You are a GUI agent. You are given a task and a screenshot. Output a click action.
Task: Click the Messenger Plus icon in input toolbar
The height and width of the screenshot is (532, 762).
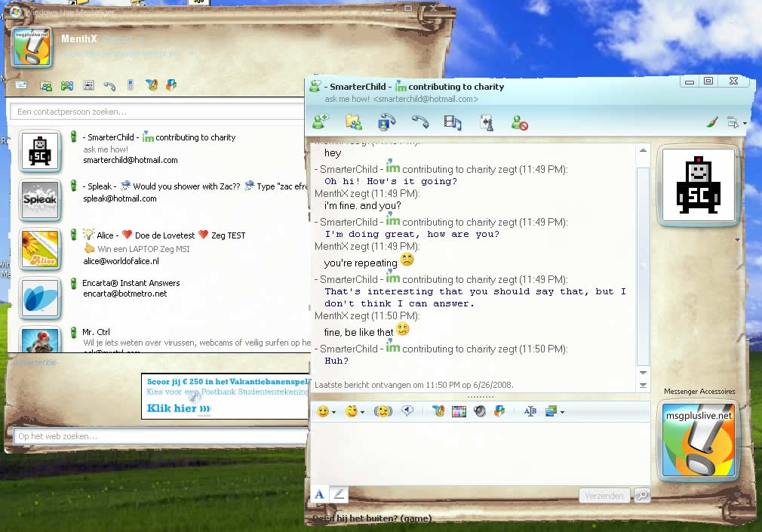coord(499,411)
